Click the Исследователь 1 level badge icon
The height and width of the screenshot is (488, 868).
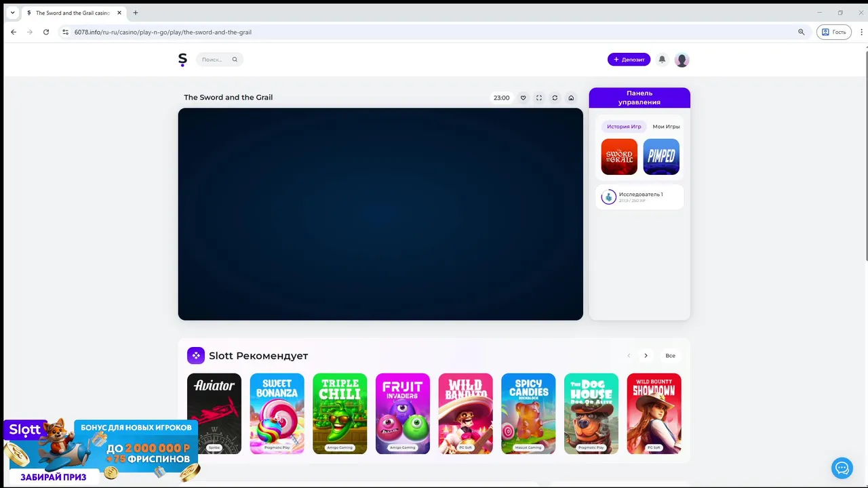608,197
